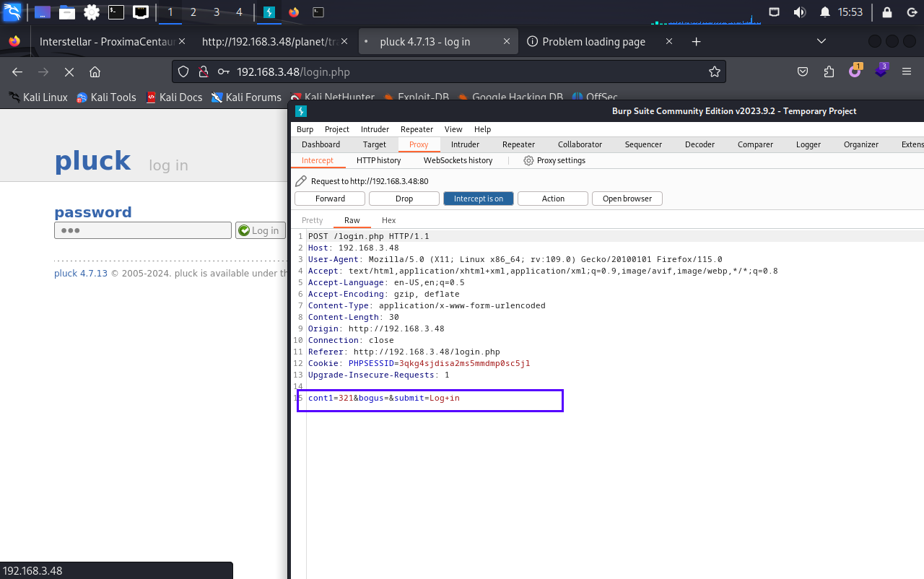
Task: Open the volume control tray icon
Action: pos(799,12)
